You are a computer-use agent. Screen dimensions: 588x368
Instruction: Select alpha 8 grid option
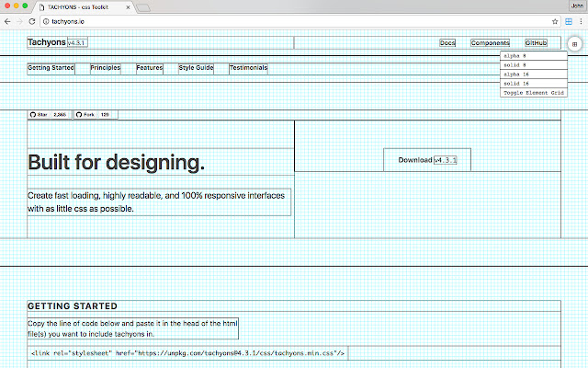(534, 56)
